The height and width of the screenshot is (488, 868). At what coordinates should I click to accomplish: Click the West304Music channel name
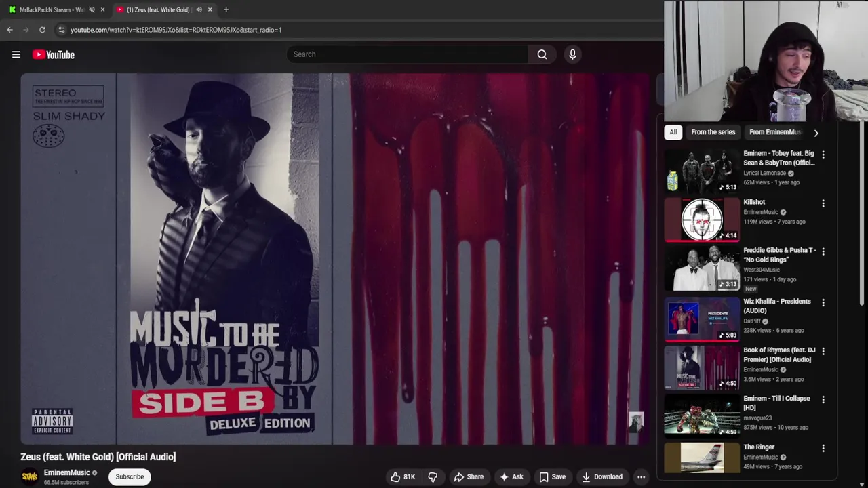762,270
